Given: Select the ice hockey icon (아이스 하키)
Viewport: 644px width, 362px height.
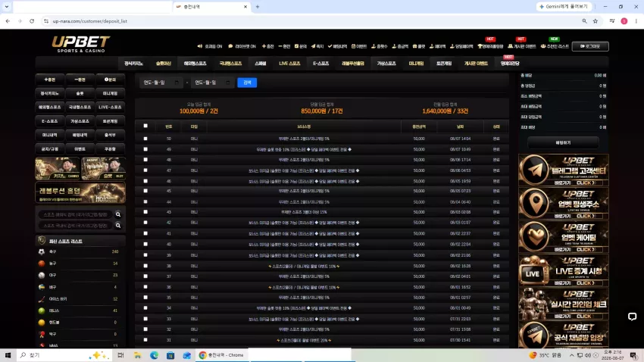Looking at the screenshot, I should (42, 299).
